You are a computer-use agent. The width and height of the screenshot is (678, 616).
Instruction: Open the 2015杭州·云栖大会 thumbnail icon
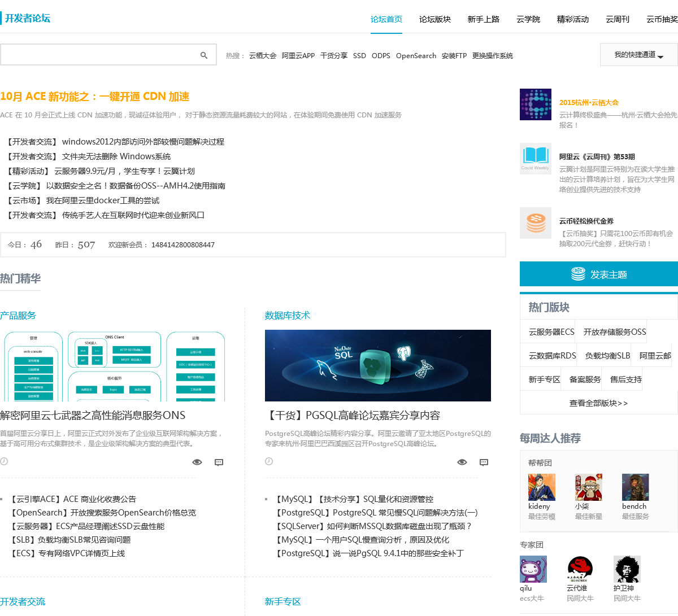[x=536, y=104]
